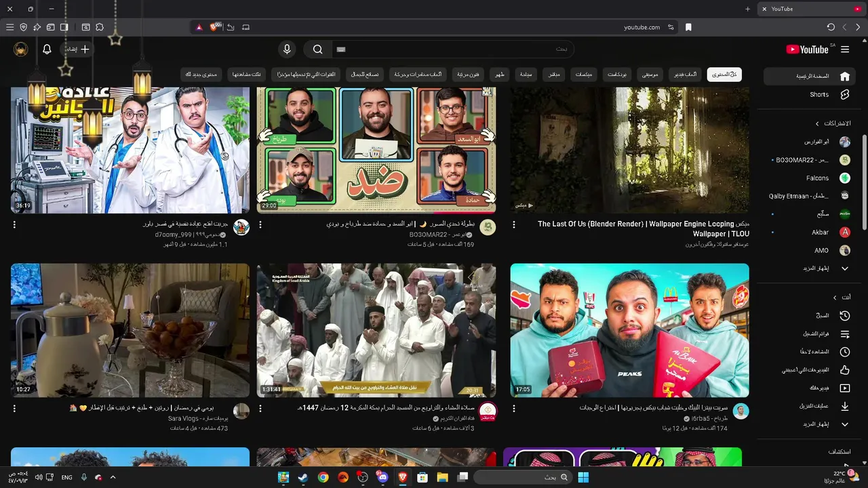868x488 pixels.
Task: Show hidden tray icons chevron
Action: pyautogui.click(x=113, y=477)
